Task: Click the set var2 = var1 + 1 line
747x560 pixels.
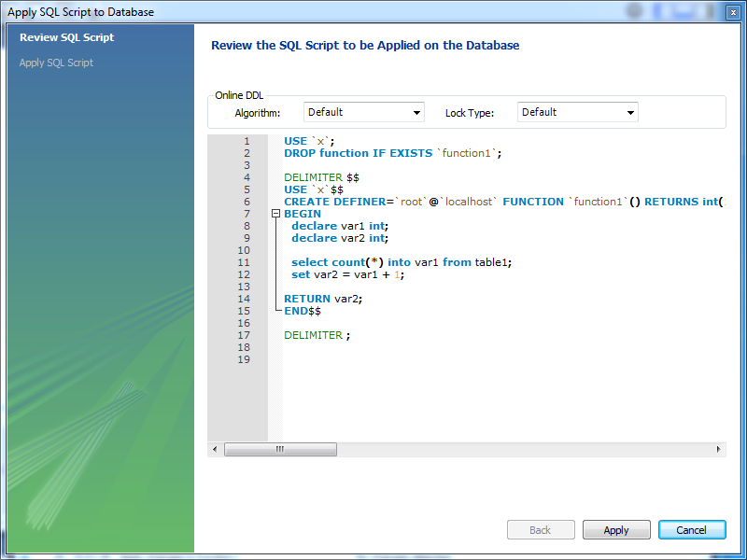Action: point(347,274)
